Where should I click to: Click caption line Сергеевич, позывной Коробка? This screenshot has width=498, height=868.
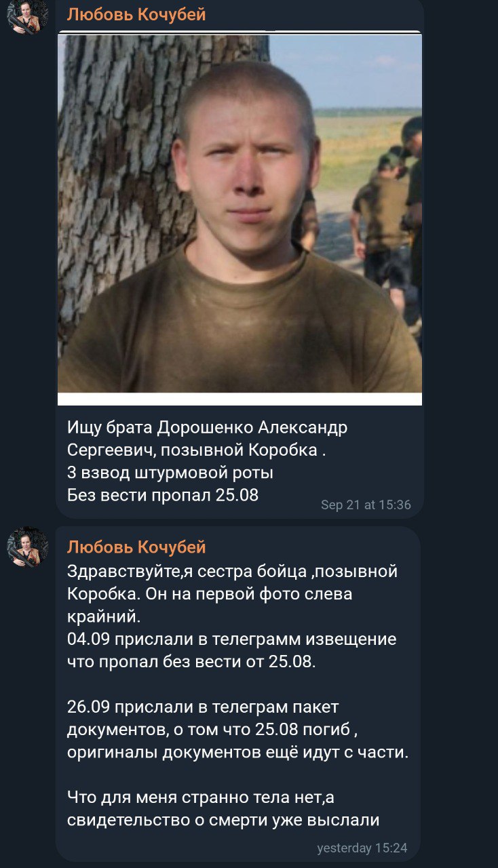[x=196, y=450]
